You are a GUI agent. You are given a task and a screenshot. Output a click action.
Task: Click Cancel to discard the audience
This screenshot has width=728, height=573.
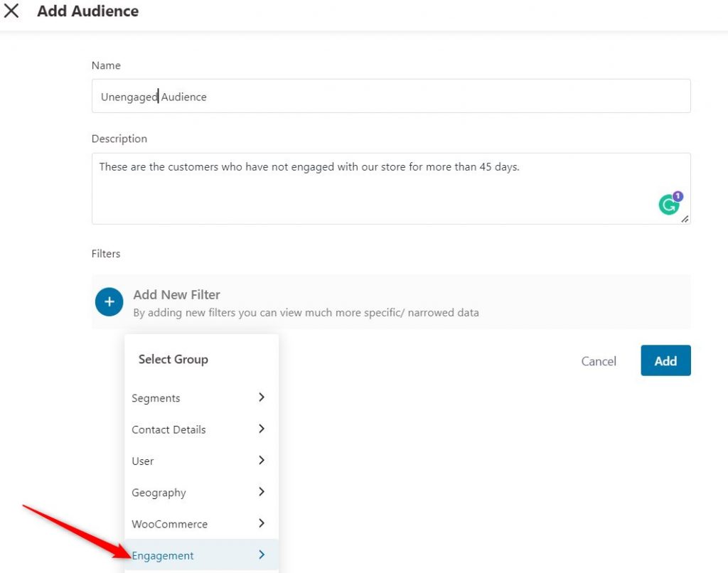pos(599,361)
